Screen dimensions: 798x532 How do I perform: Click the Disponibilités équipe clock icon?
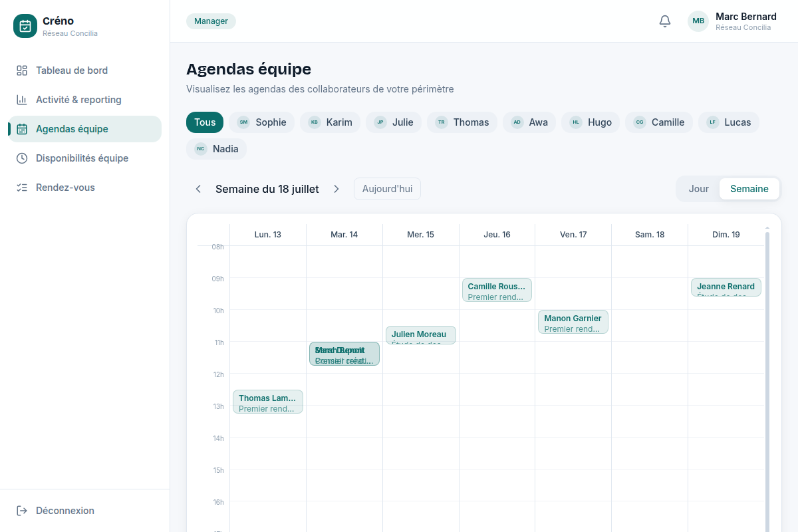(x=22, y=158)
